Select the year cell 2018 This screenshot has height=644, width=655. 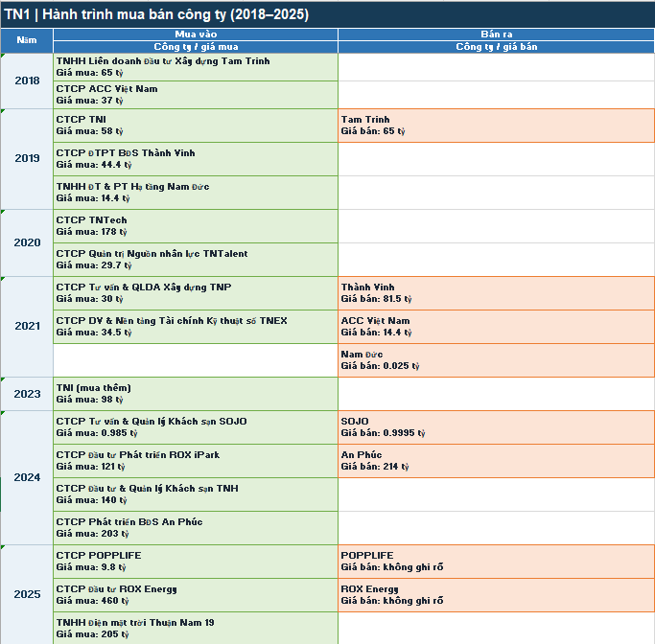(x=27, y=80)
